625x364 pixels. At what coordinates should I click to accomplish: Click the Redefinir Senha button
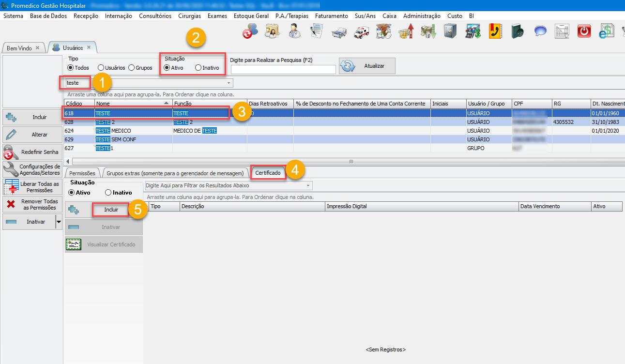pos(32,152)
